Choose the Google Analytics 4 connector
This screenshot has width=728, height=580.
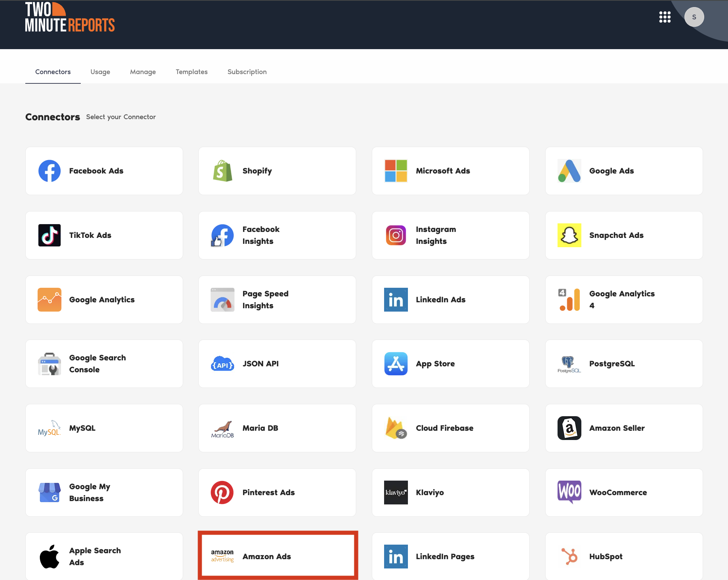pyautogui.click(x=624, y=300)
